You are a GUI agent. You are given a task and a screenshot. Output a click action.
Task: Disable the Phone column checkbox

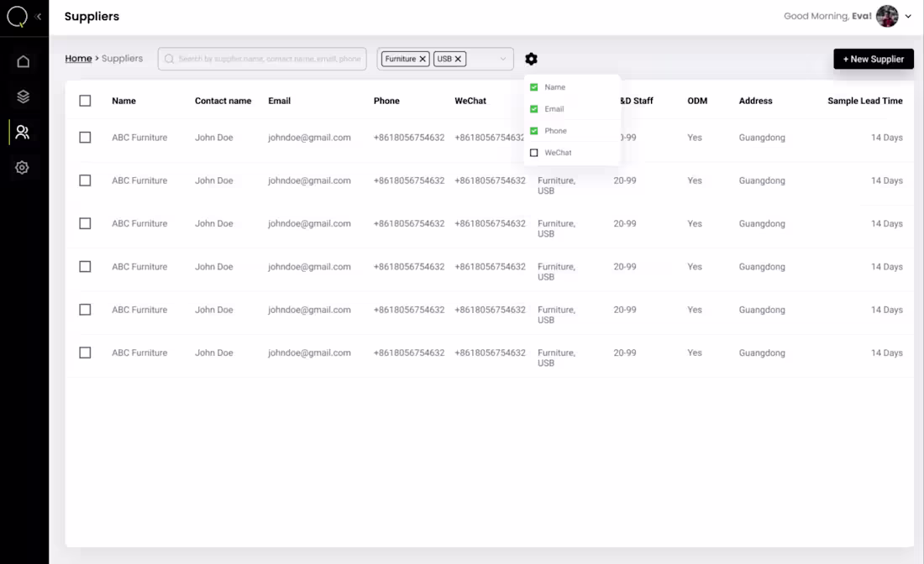pyautogui.click(x=533, y=131)
